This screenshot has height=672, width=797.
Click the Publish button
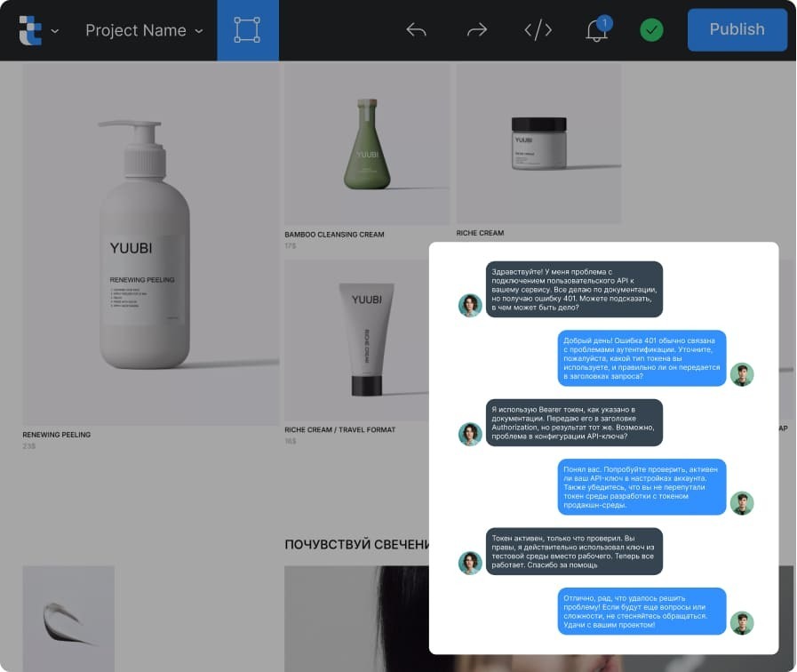click(737, 29)
